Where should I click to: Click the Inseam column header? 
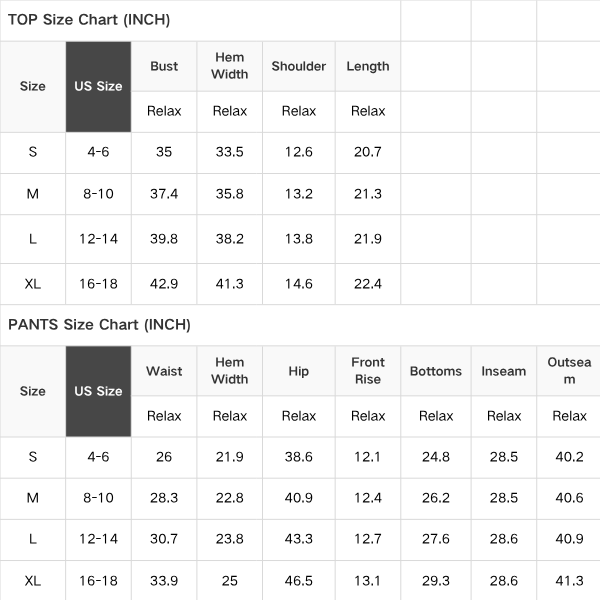(x=504, y=371)
